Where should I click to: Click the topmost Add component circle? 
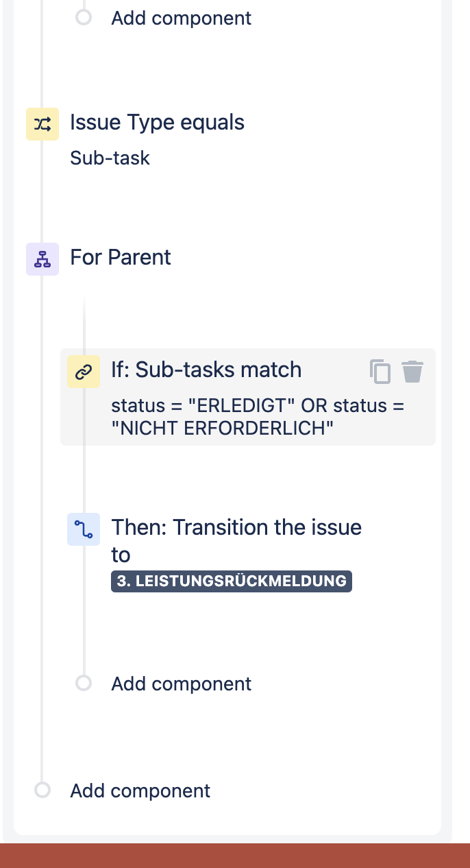pos(84,17)
